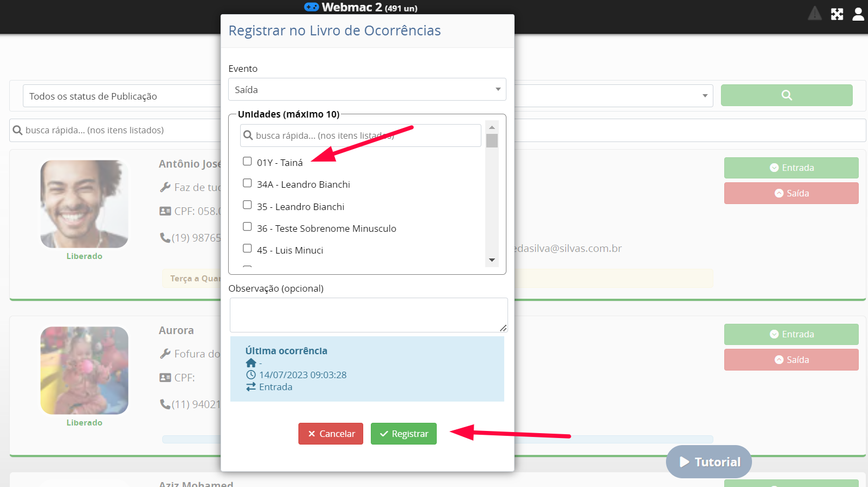868x487 pixels.
Task: Tick the 45 - Luis Minuci checkbox
Action: click(247, 249)
